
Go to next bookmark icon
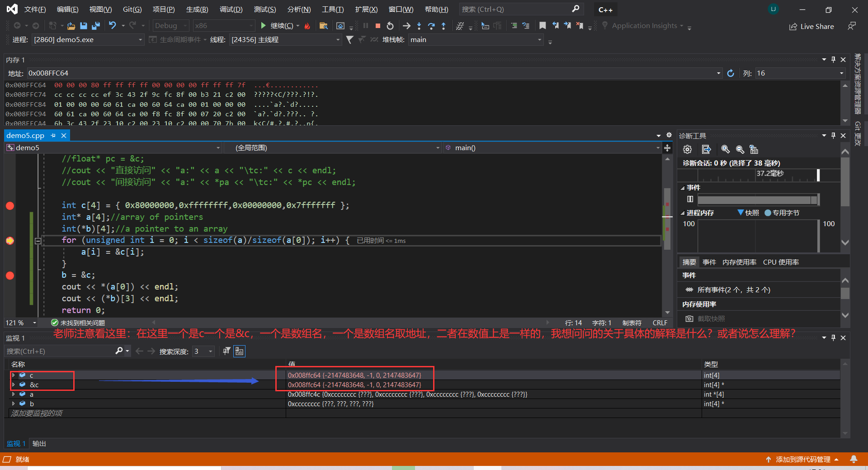[x=567, y=26]
